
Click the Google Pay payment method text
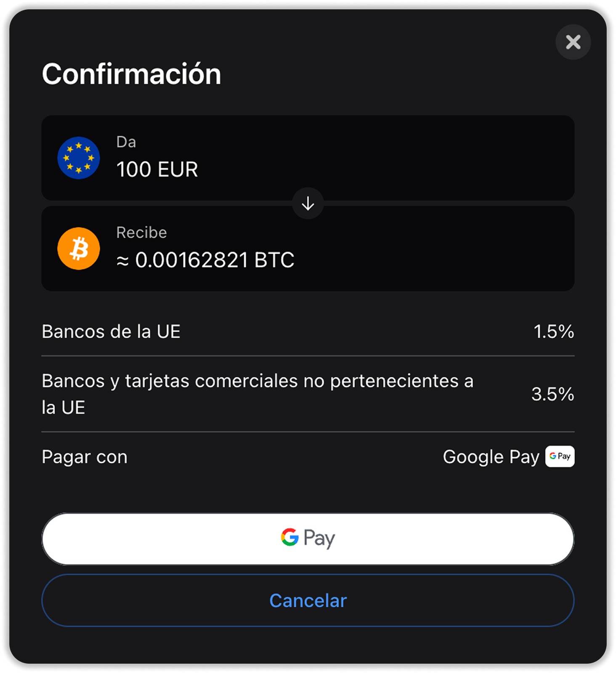[491, 457]
